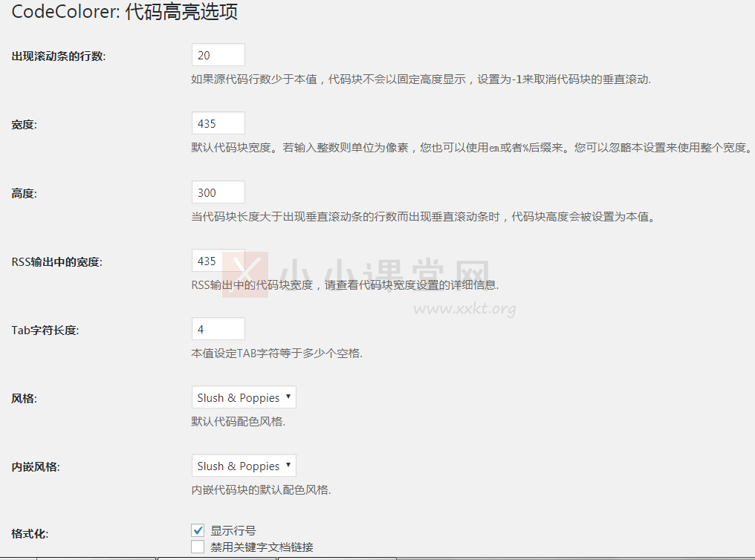This screenshot has width=755, height=560.
Task: Open the 风格 style dropdown
Action: (244, 397)
